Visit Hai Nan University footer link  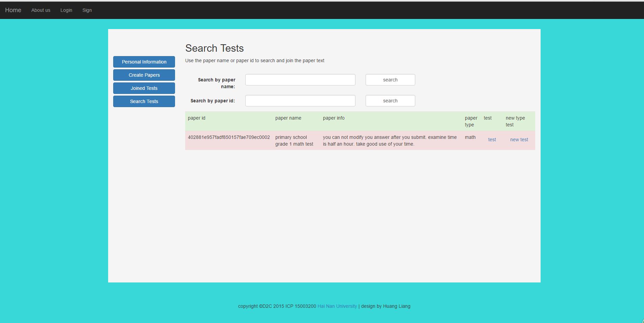click(x=337, y=306)
